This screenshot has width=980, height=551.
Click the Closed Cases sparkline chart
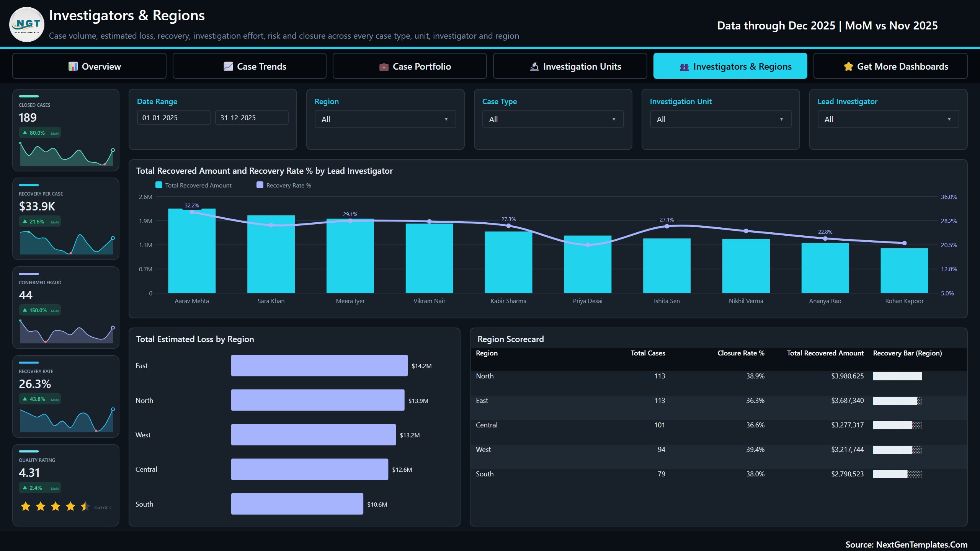(67, 154)
